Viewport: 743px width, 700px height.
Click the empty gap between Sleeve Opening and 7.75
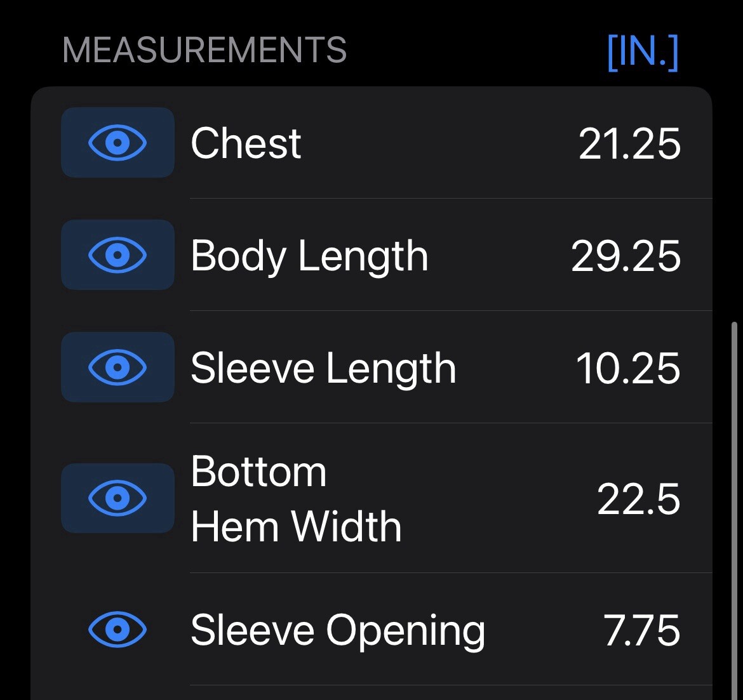coord(544,630)
